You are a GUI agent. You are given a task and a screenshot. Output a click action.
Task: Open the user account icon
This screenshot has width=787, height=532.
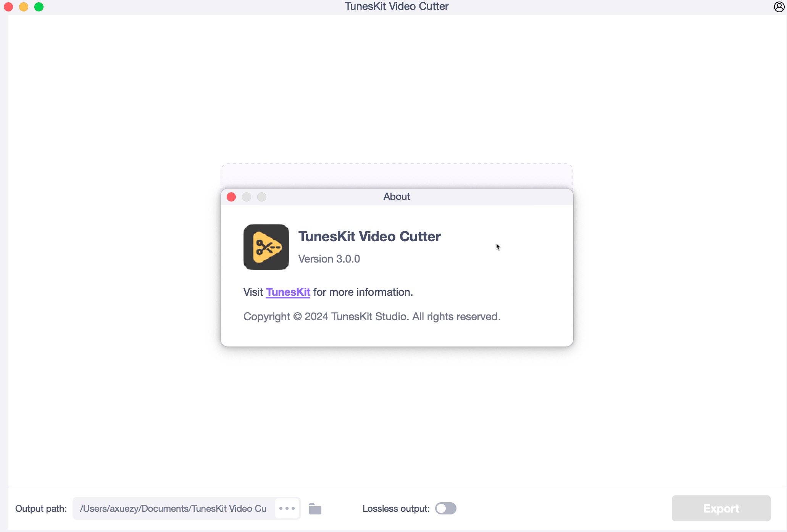point(779,7)
